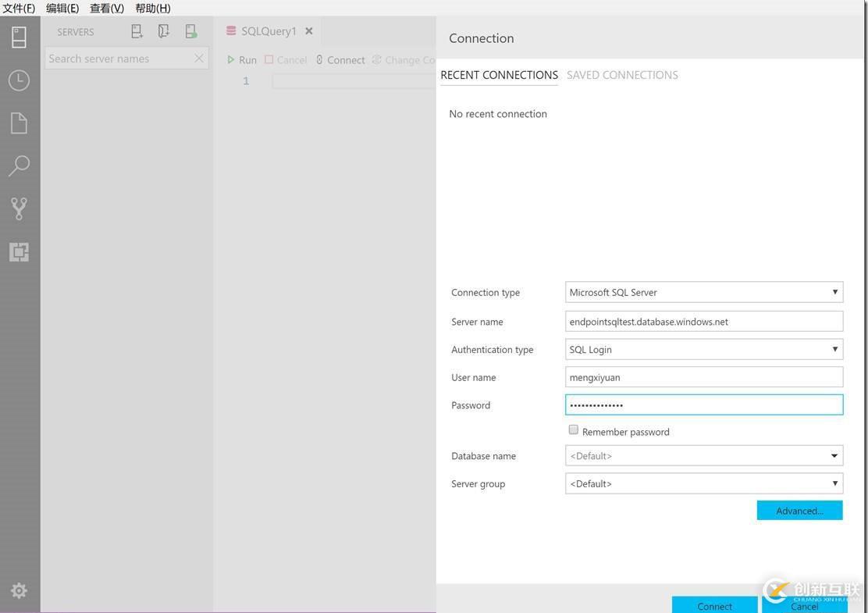868x613 pixels.
Task: Click the Show Active Connections icon
Action: [x=191, y=31]
